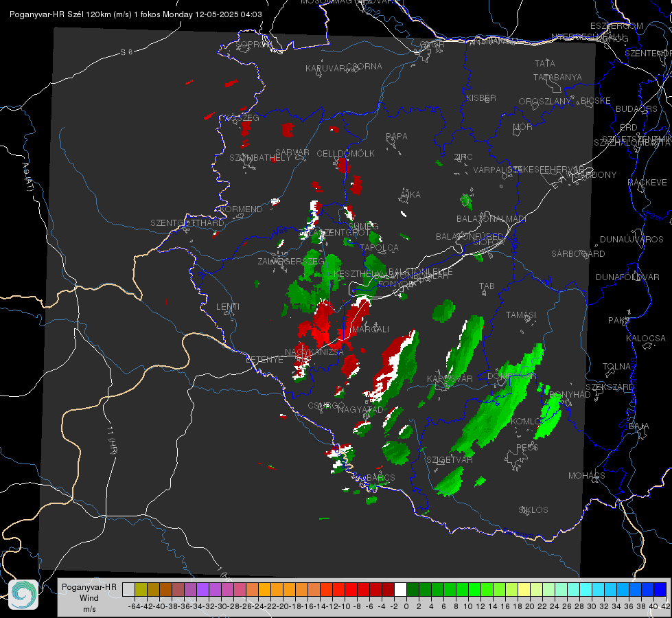Click the TAPOLCA town label
The image size is (672, 618).
coord(379,248)
